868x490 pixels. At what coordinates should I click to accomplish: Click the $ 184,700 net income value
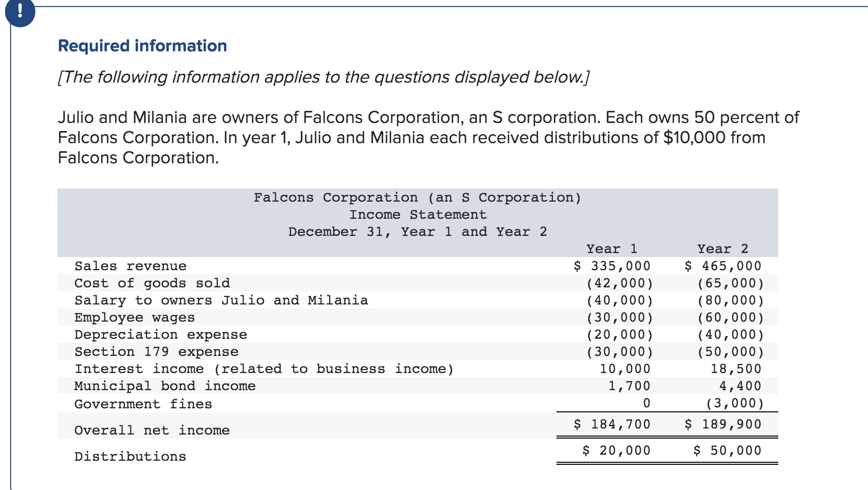point(612,424)
